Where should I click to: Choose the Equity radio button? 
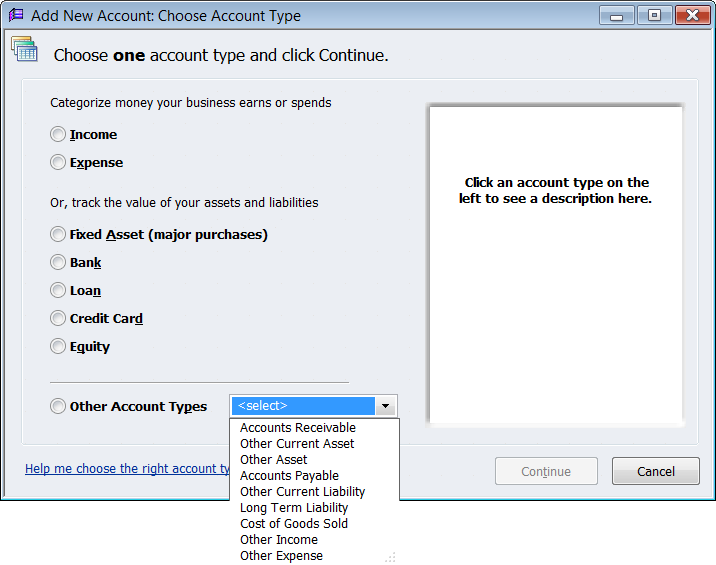click(x=58, y=347)
